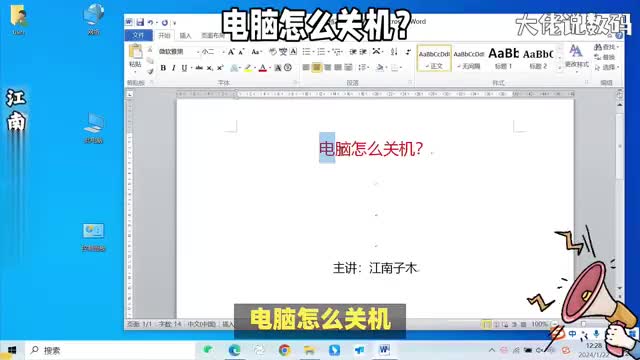
Task: Align text left
Action: (306, 68)
